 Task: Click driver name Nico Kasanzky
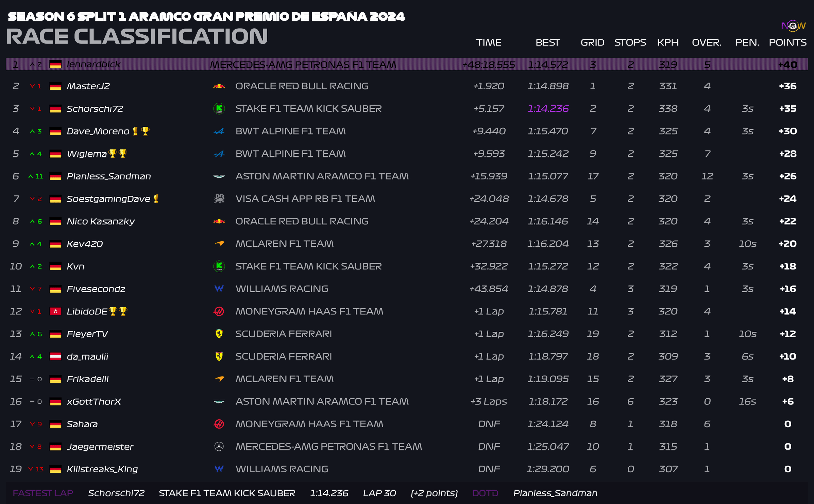[101, 222]
